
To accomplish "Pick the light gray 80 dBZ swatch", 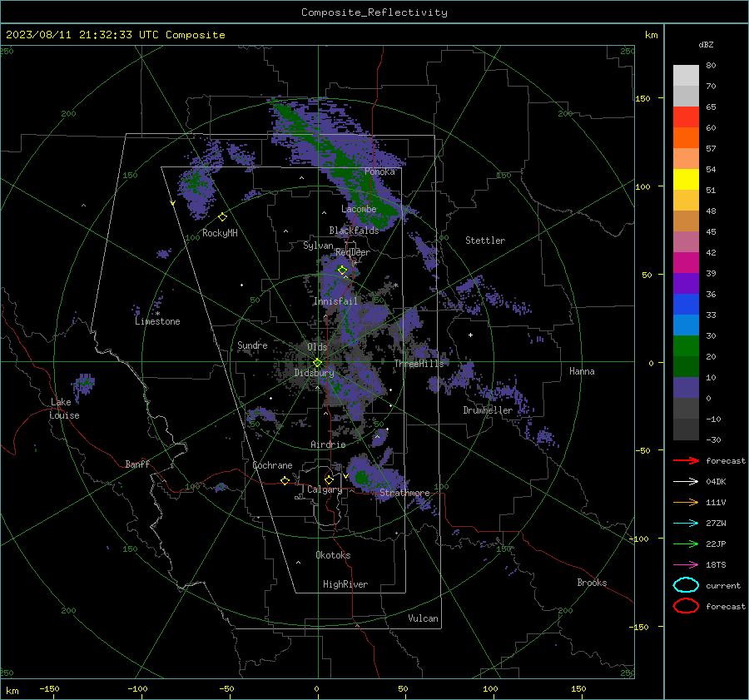I will [686, 76].
